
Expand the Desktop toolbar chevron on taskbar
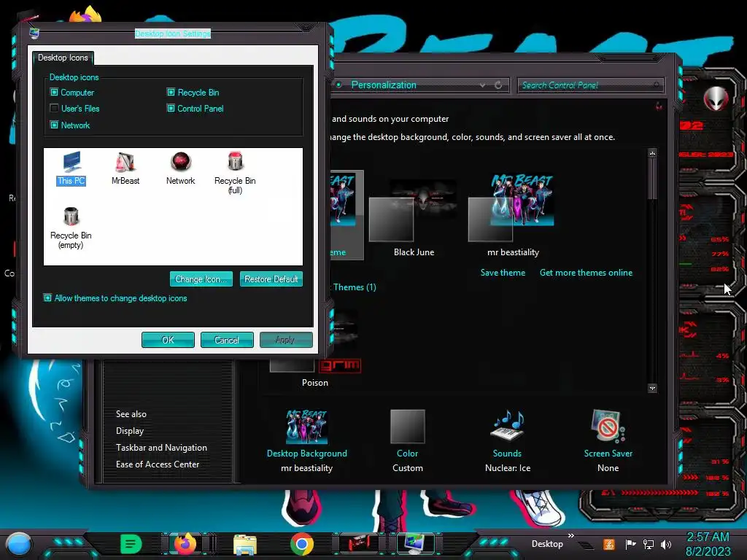[x=570, y=536]
